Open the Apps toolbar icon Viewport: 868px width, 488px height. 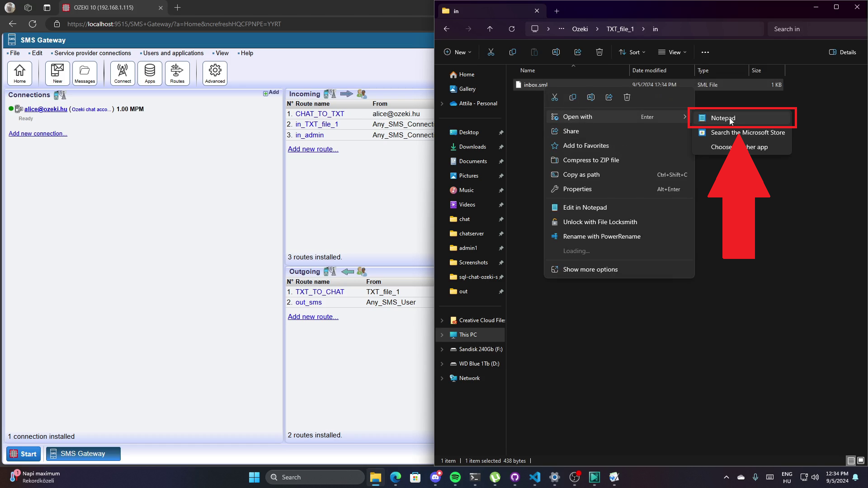pyautogui.click(x=150, y=73)
